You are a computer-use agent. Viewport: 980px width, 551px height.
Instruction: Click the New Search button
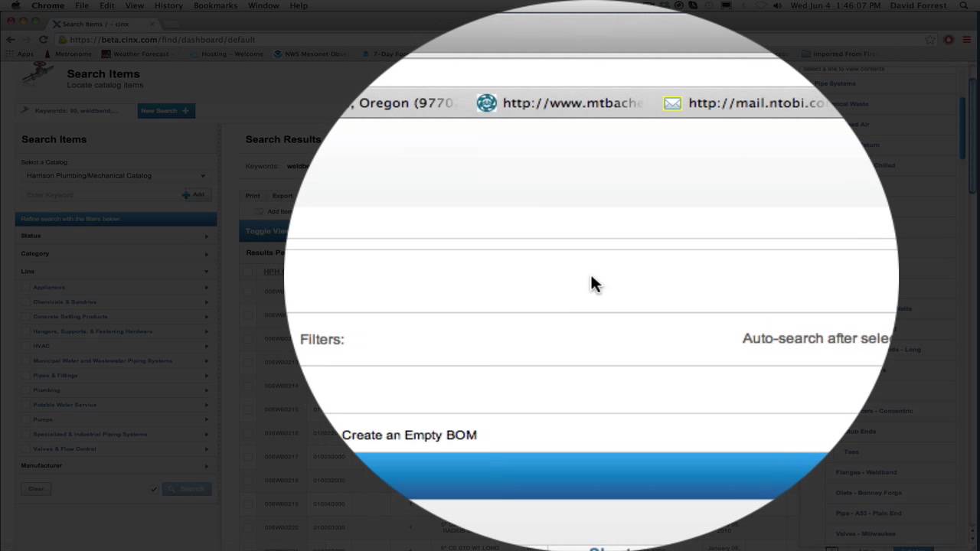(166, 111)
